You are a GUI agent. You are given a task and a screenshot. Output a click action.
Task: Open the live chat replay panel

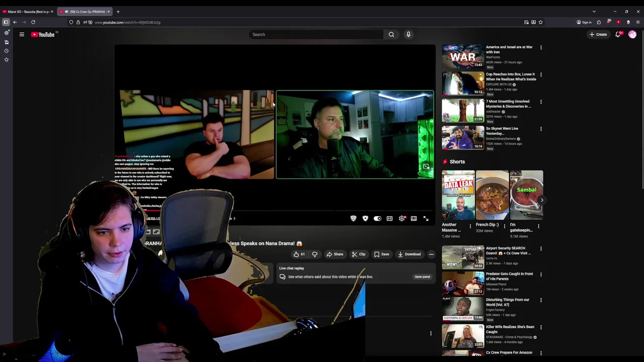(422, 277)
